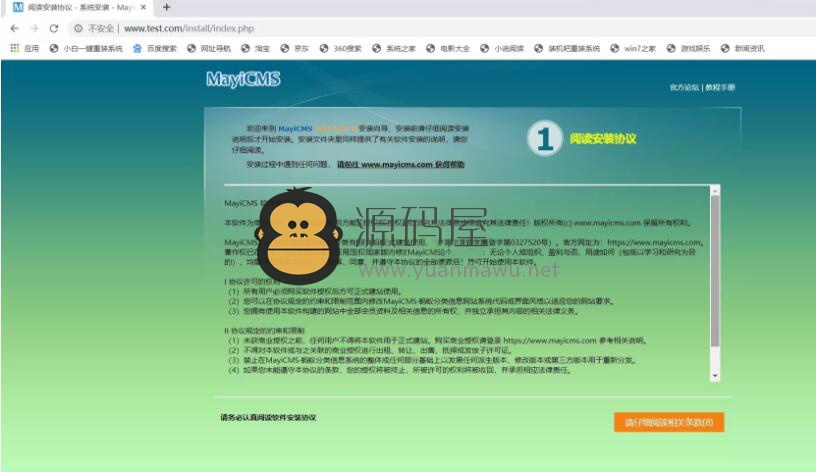Click the agreement scrollbar thumb
This screenshot has width=816, height=472.
tap(715, 271)
